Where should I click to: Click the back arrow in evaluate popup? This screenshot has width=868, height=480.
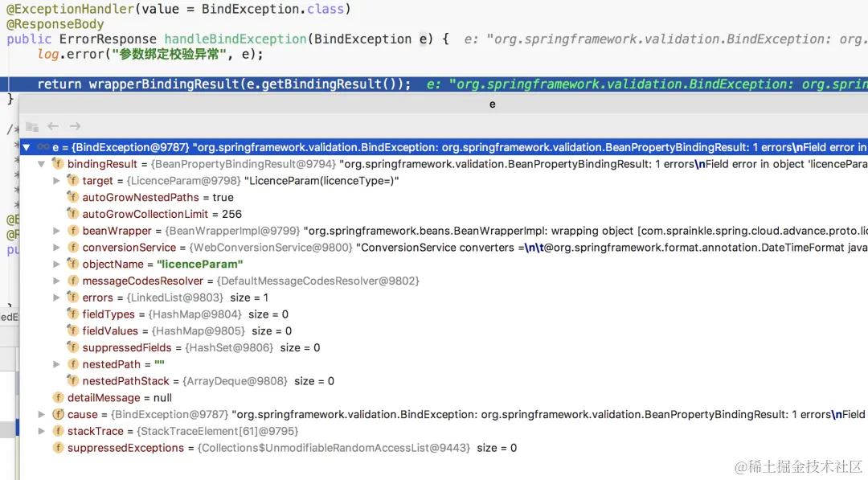53,126
